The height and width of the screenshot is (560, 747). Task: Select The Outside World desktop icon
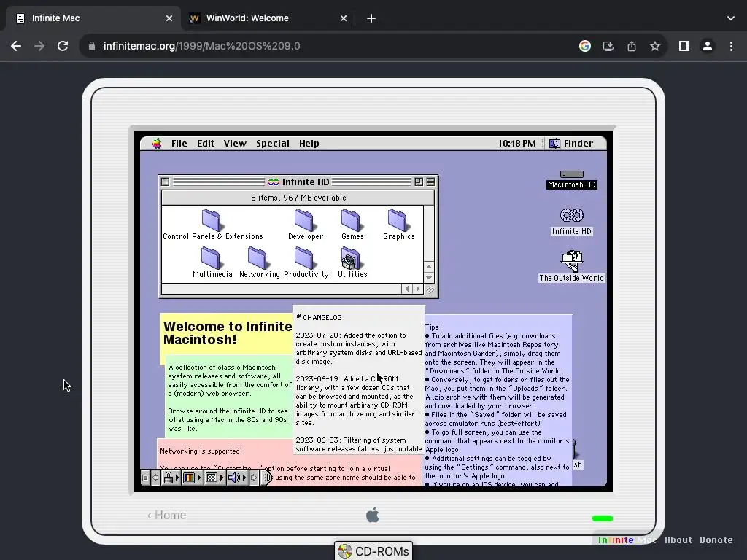tap(572, 266)
